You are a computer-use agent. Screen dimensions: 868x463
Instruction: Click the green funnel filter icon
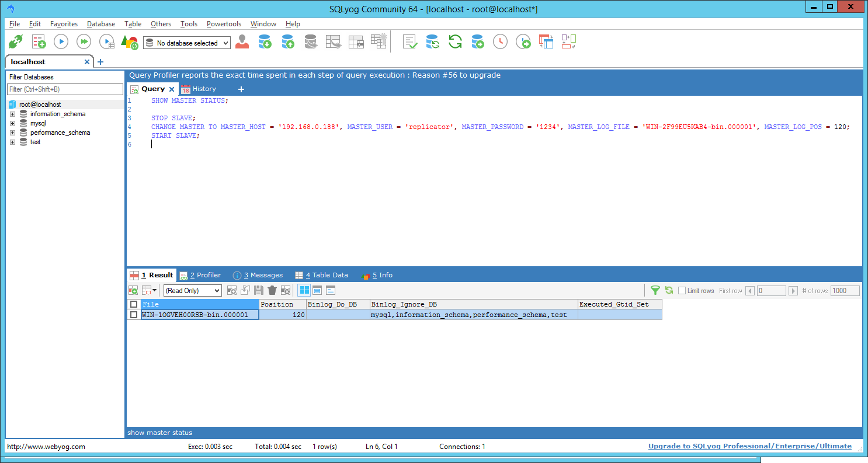tap(655, 290)
